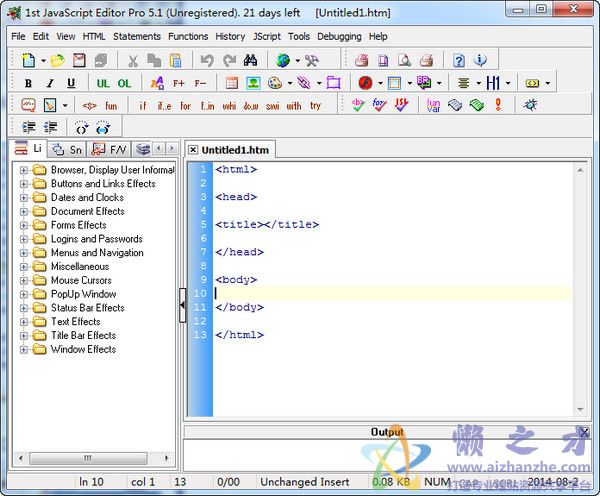Close the Untitled1.htm tab with X

[193, 150]
